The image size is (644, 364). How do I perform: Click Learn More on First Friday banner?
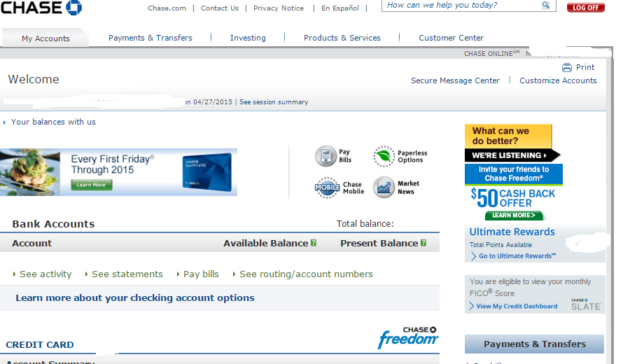[91, 185]
